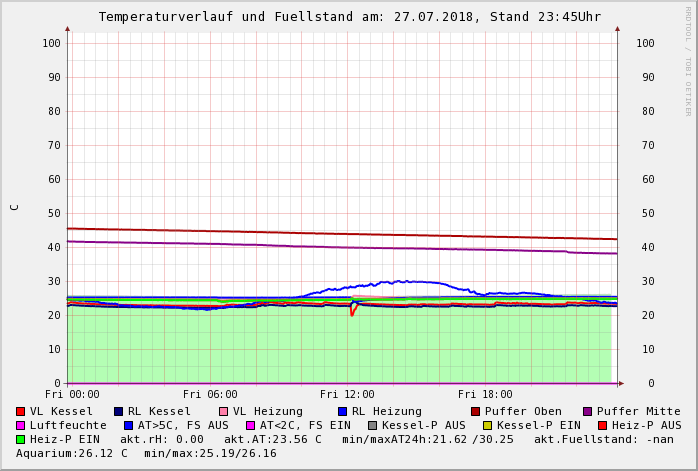Select the green Heiz-P EIN swatch
This screenshot has height=471, width=698.
click(21, 439)
